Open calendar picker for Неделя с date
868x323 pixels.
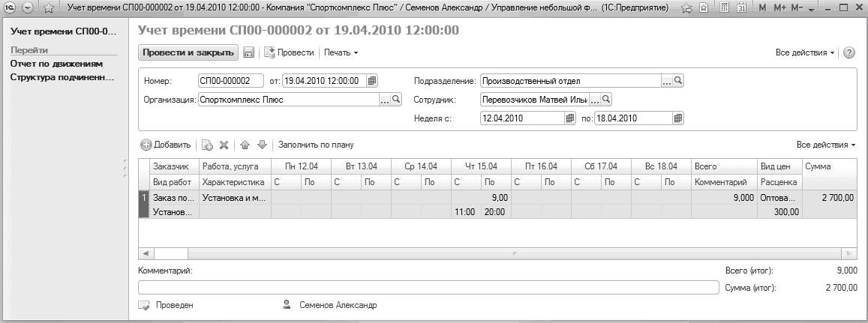pos(570,118)
